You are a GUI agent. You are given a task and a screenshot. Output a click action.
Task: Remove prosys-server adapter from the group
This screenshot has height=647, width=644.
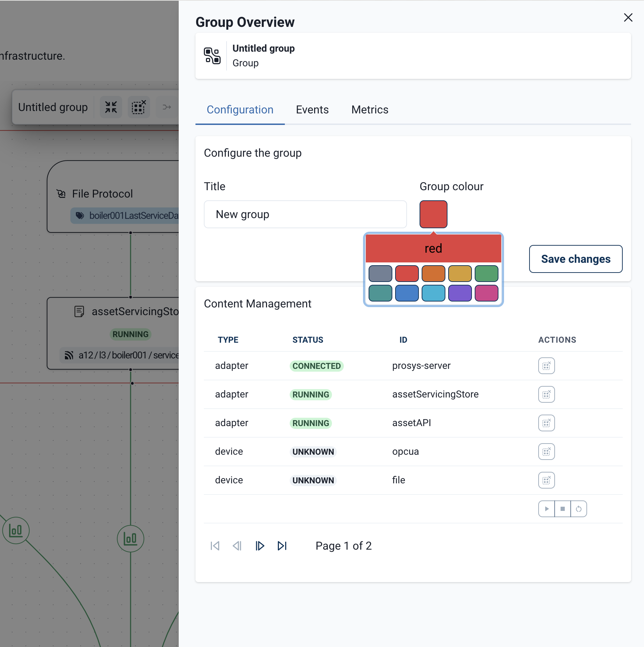[x=546, y=366]
